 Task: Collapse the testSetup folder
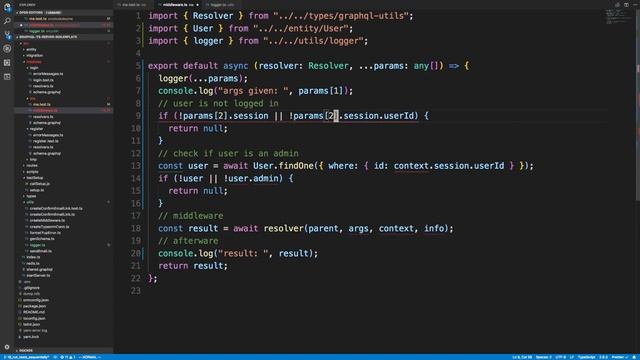pyautogui.click(x=35, y=178)
